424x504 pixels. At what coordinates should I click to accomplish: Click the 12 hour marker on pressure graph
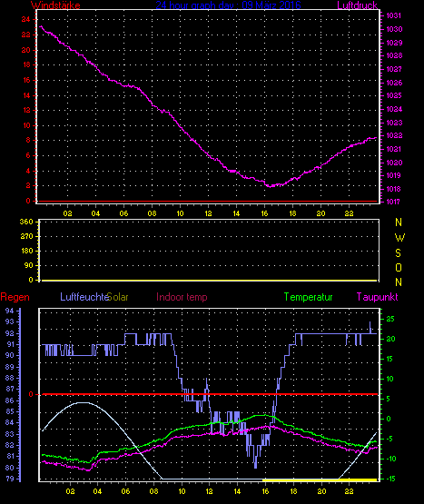pyautogui.click(x=208, y=213)
